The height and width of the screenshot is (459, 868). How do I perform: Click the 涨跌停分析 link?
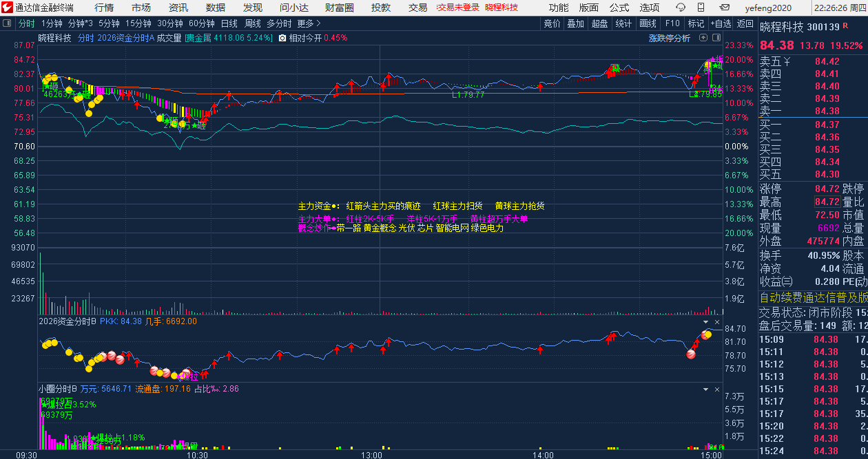[x=669, y=39]
